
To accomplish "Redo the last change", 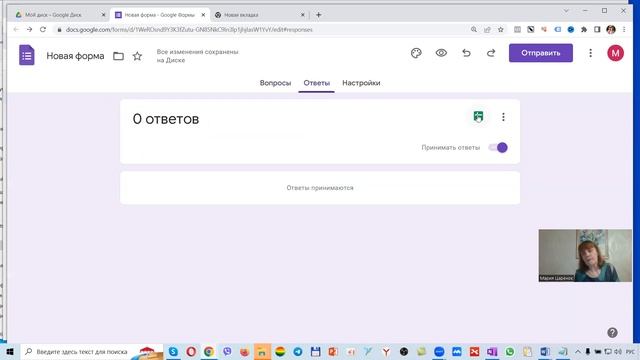I will tap(491, 53).
